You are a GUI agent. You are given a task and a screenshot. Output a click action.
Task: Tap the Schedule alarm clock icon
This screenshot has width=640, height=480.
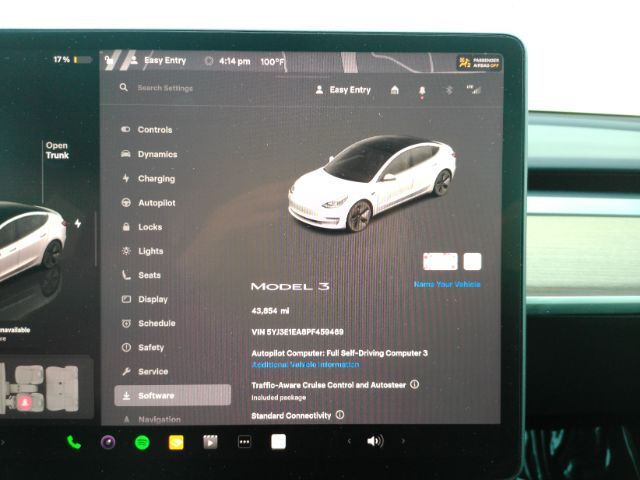(126, 323)
